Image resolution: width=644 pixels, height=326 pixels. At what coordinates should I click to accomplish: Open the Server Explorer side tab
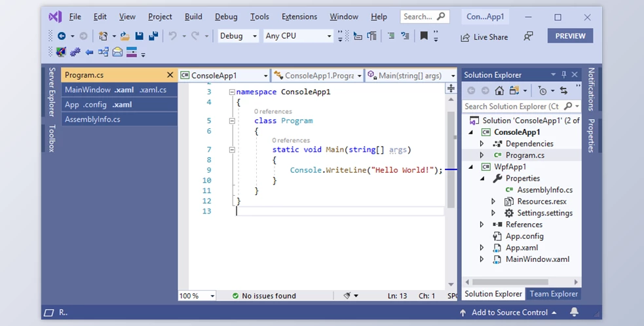(x=52, y=92)
